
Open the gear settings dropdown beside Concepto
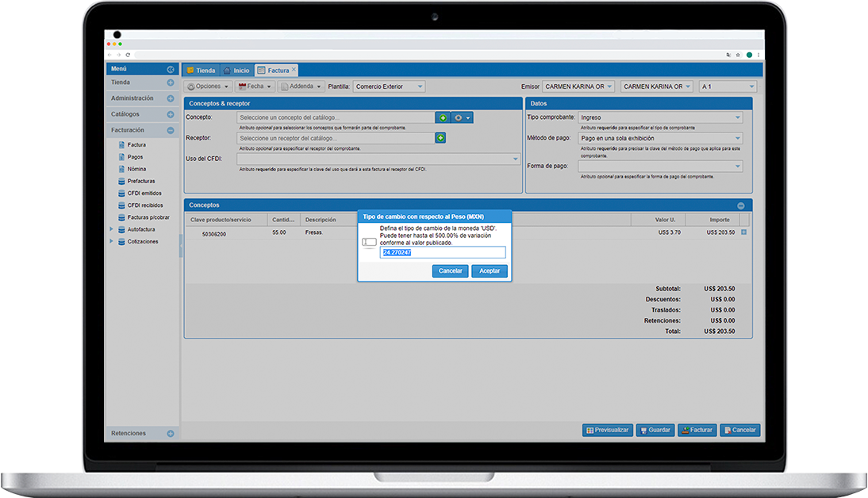coord(462,117)
